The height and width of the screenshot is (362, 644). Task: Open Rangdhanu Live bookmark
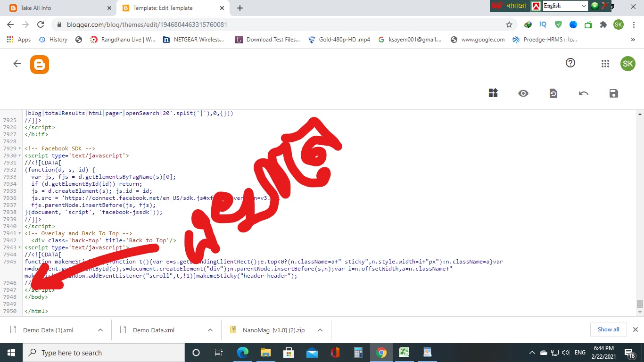click(123, 40)
